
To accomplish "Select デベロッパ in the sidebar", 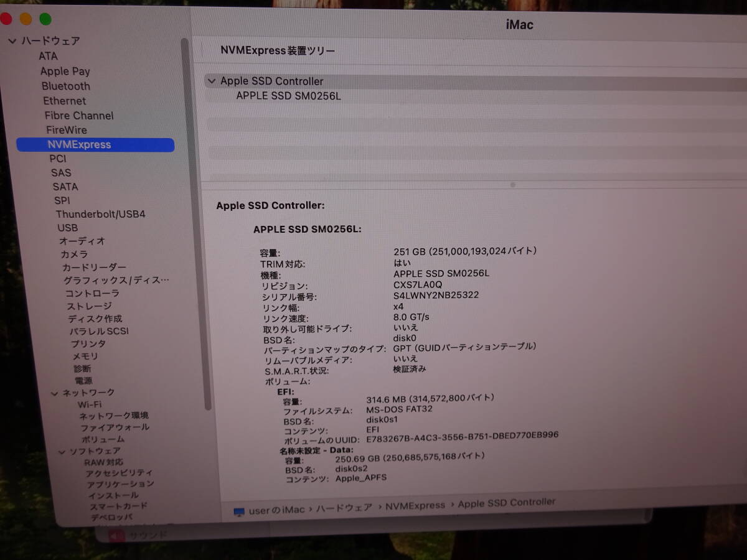I will tap(111, 517).
